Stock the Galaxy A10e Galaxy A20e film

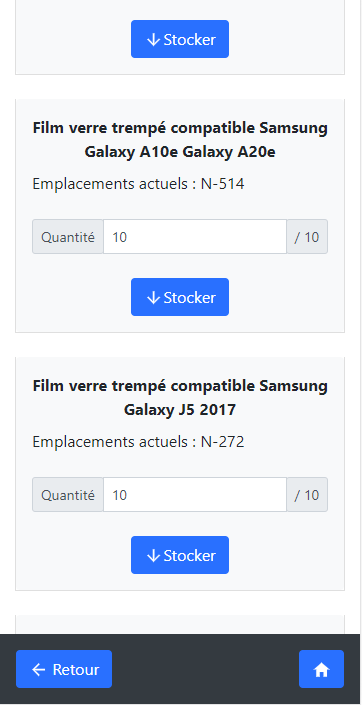(x=180, y=297)
